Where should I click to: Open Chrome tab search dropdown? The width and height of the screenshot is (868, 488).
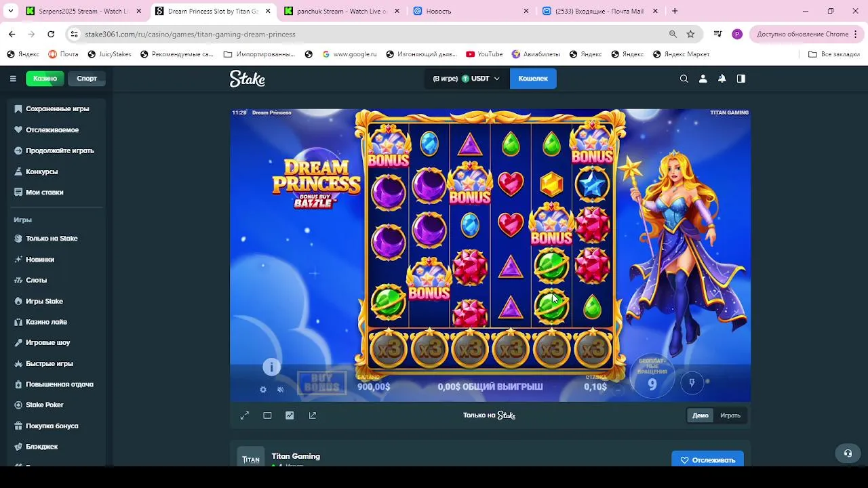pyautogui.click(x=10, y=12)
